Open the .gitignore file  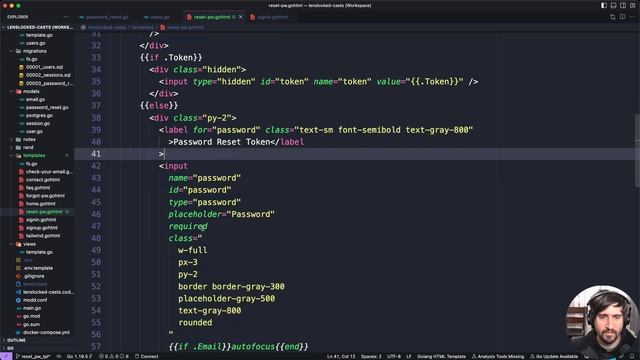(34, 276)
